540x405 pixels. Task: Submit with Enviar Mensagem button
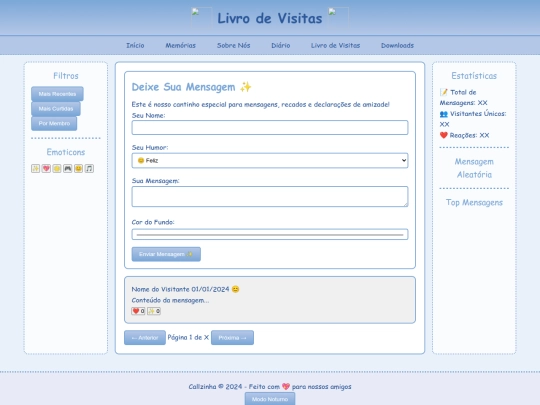click(x=166, y=254)
